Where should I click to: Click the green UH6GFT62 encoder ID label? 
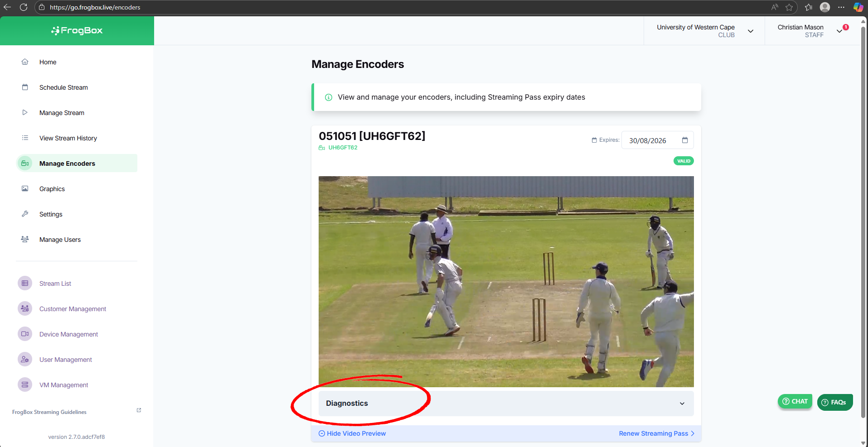coord(343,148)
